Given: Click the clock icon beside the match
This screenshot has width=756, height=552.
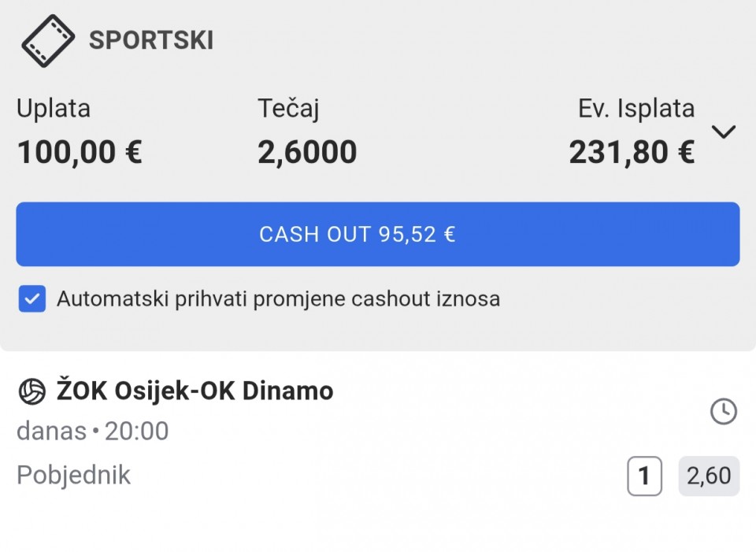Looking at the screenshot, I should pos(723,411).
